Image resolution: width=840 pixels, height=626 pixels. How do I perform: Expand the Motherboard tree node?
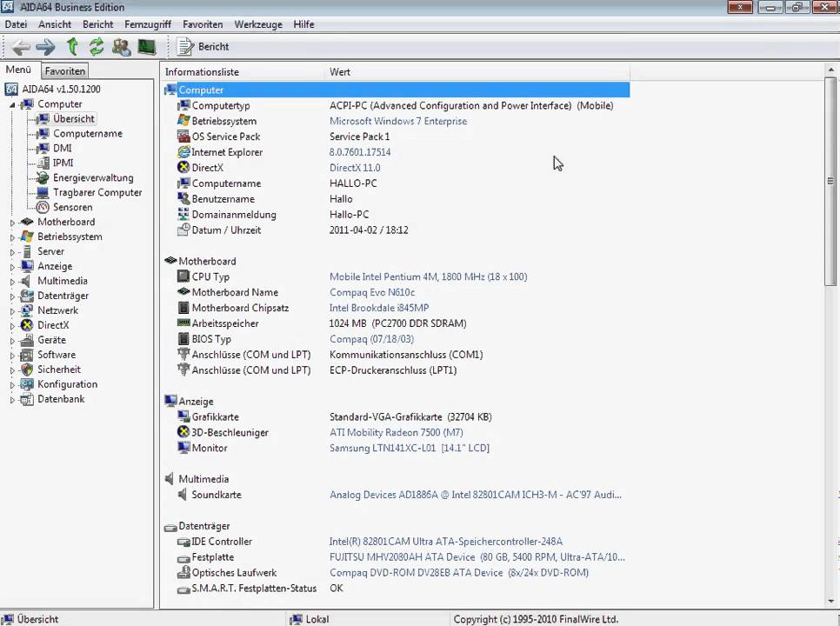pos(12,223)
